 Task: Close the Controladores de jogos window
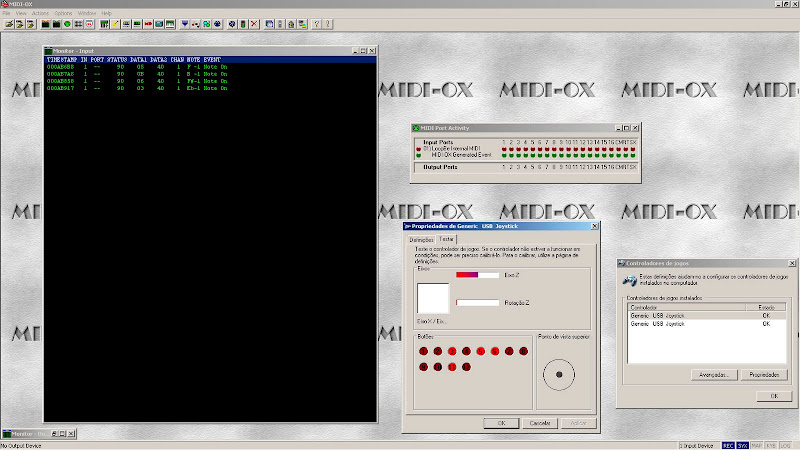pos(792,263)
